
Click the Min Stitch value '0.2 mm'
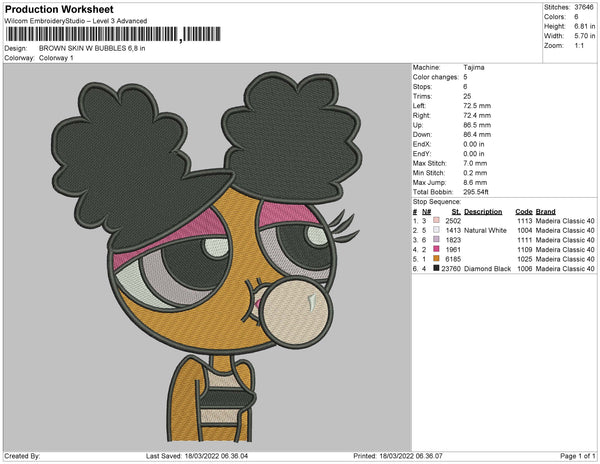(475, 173)
